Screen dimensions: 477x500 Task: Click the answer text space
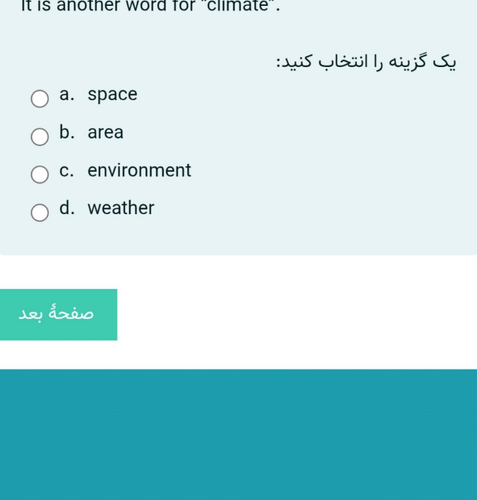[112, 95]
